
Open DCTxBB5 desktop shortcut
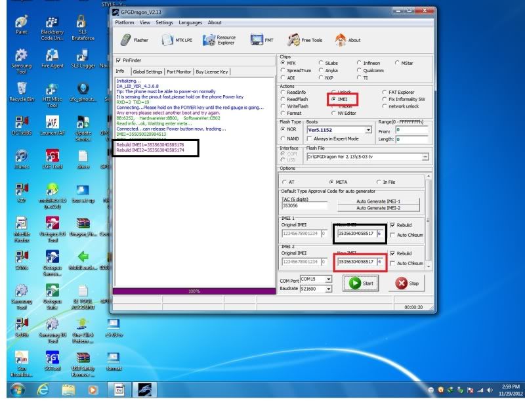22,125
